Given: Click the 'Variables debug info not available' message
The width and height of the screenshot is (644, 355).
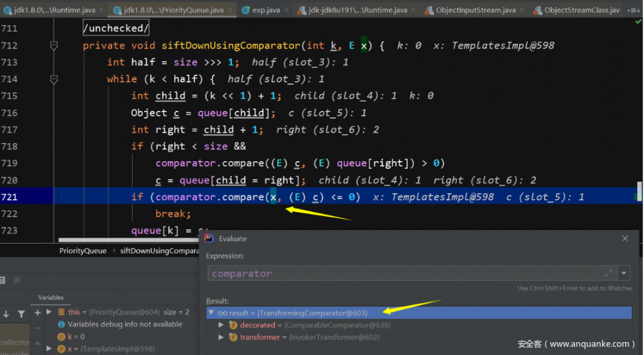Looking at the screenshot, I should (x=125, y=324).
